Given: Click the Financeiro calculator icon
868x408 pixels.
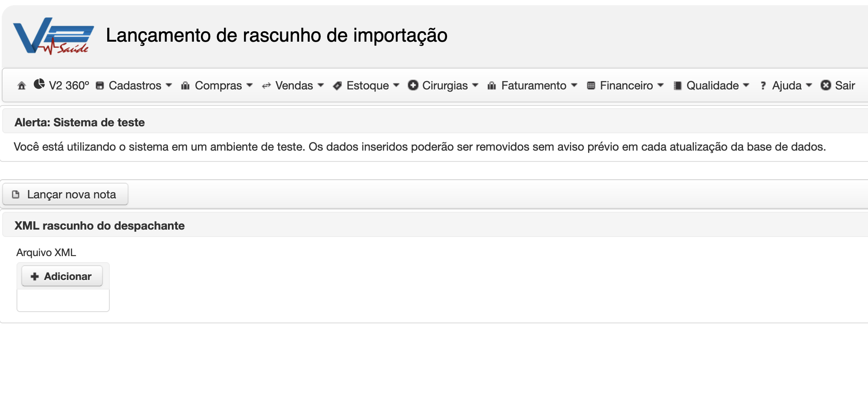Looking at the screenshot, I should [x=591, y=86].
